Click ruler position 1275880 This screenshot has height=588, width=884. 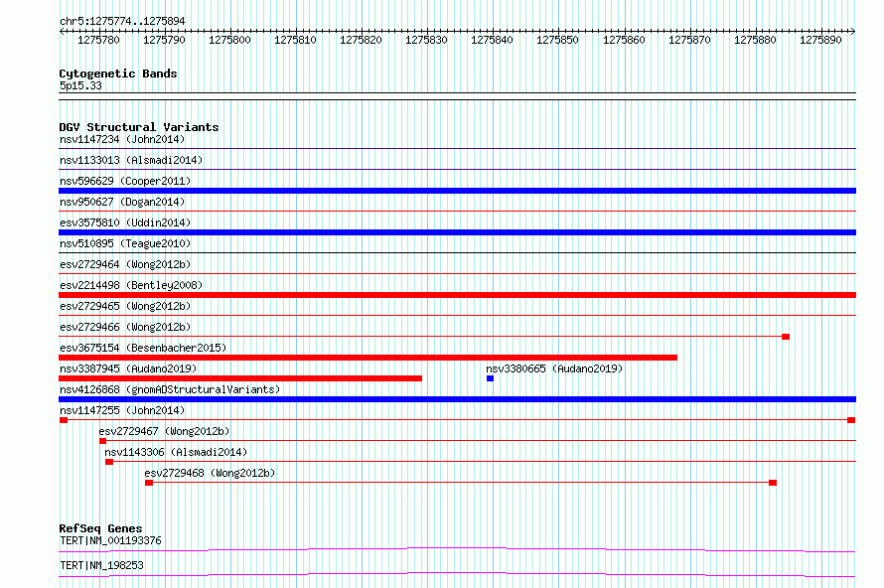[755, 40]
